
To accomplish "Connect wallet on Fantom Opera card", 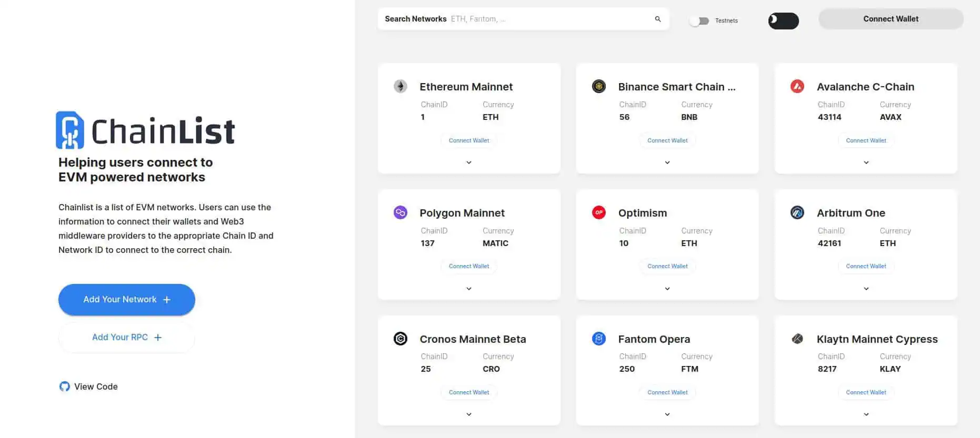I will 667,392.
